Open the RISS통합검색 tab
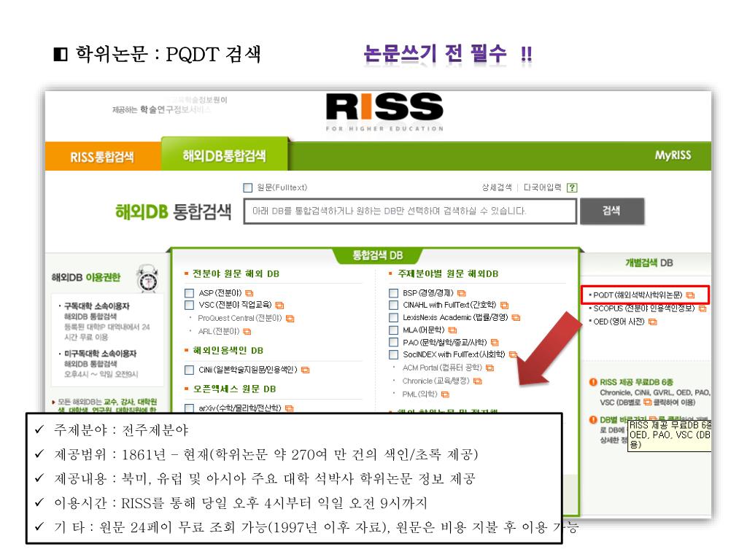This screenshot has height=560, width=747. 102,156
